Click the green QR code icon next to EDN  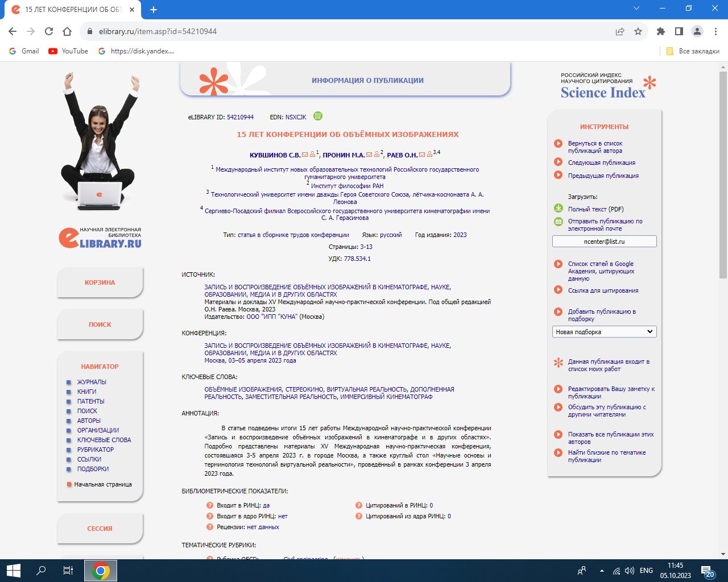[318, 116]
